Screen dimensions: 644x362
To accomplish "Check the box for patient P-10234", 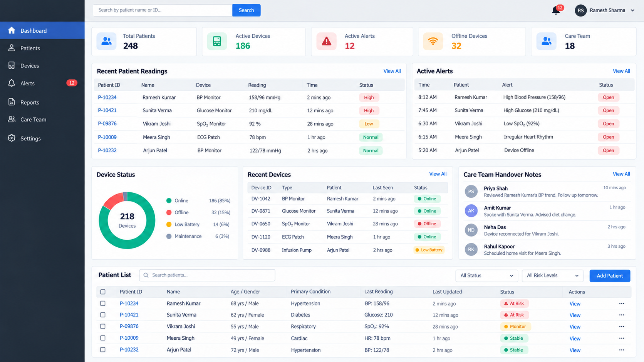I will tap(103, 304).
